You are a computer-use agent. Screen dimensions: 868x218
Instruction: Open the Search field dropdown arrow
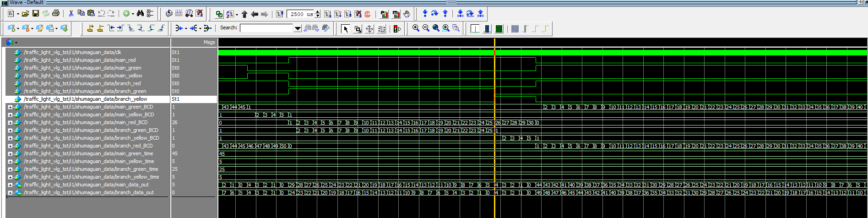(x=298, y=28)
